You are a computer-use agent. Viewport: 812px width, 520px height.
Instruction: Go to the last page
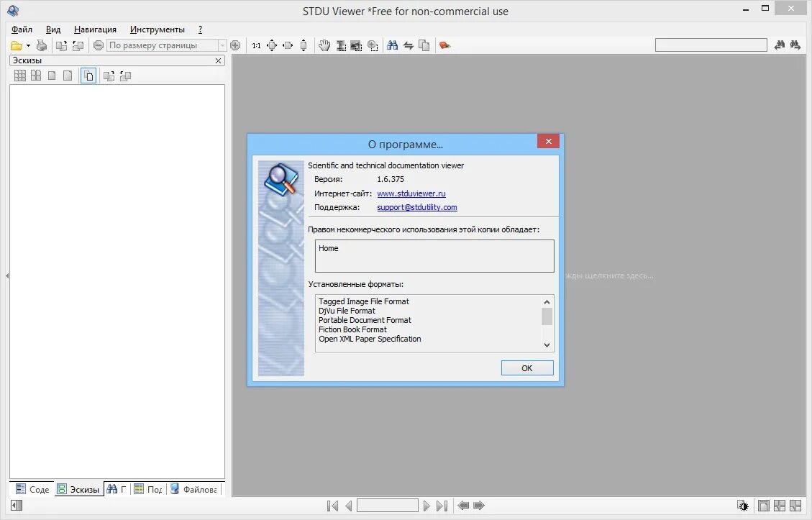coord(442,506)
